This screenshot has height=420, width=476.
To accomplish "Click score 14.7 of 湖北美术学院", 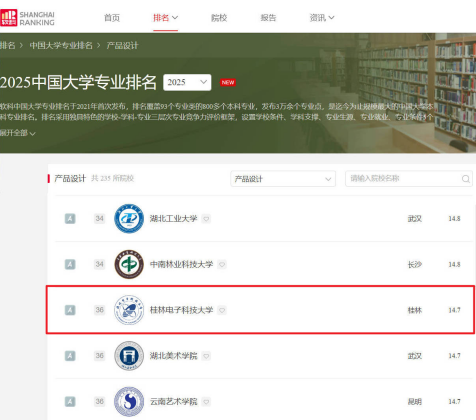I will pyautogui.click(x=454, y=356).
